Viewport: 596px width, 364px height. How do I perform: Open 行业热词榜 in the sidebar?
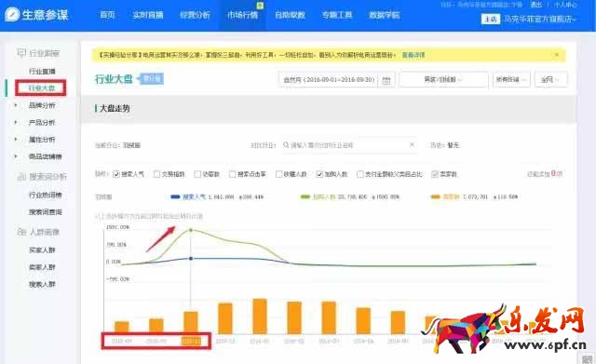click(x=45, y=195)
